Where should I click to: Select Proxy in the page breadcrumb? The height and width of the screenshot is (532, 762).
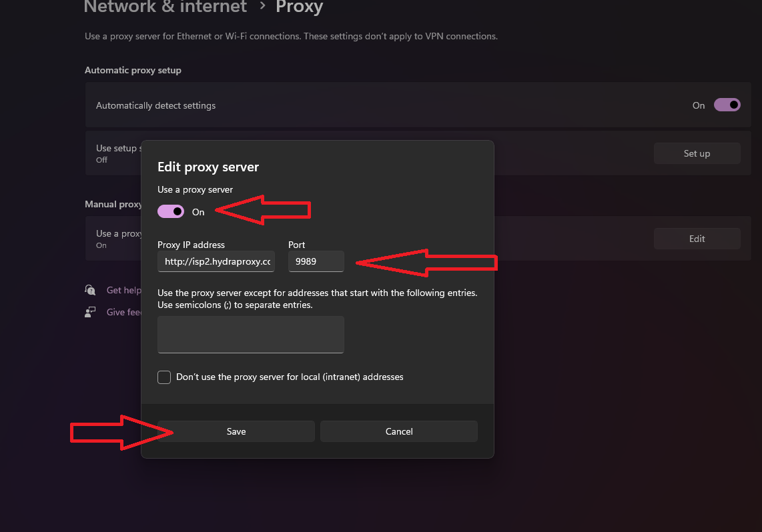coord(299,7)
